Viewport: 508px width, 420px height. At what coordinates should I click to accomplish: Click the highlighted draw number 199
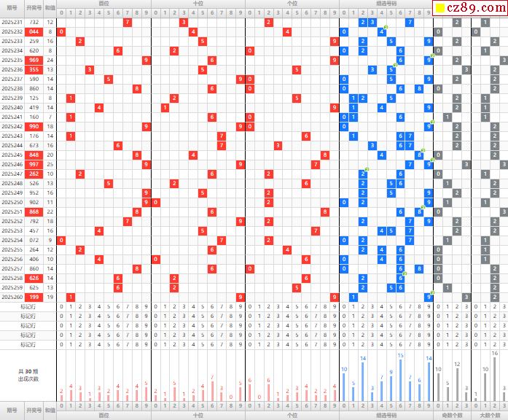point(34,297)
